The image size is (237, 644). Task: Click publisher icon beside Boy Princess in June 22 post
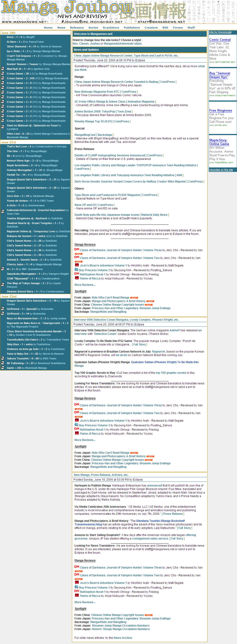point(76,270)
